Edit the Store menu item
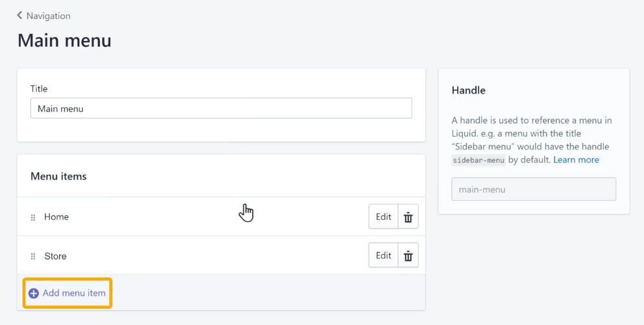The height and width of the screenshot is (325, 644). click(x=384, y=256)
